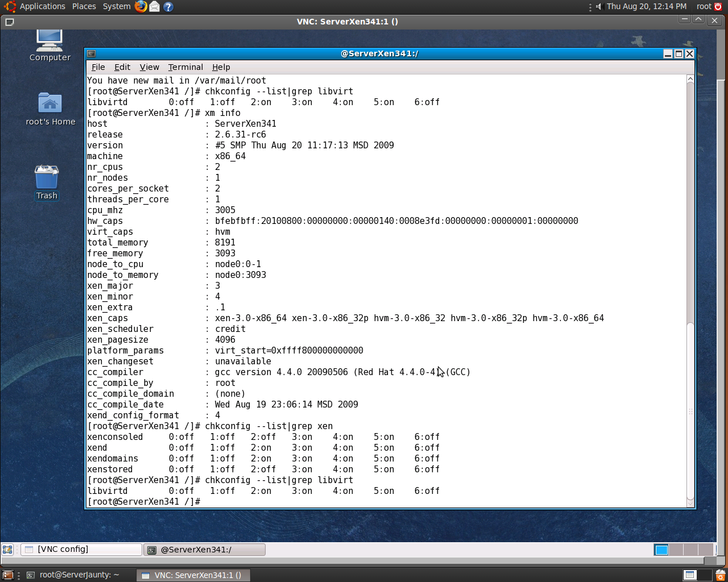Select @ServerXen341:/ taskbar button
Image resolution: width=728 pixels, height=582 pixels.
pyautogui.click(x=204, y=550)
